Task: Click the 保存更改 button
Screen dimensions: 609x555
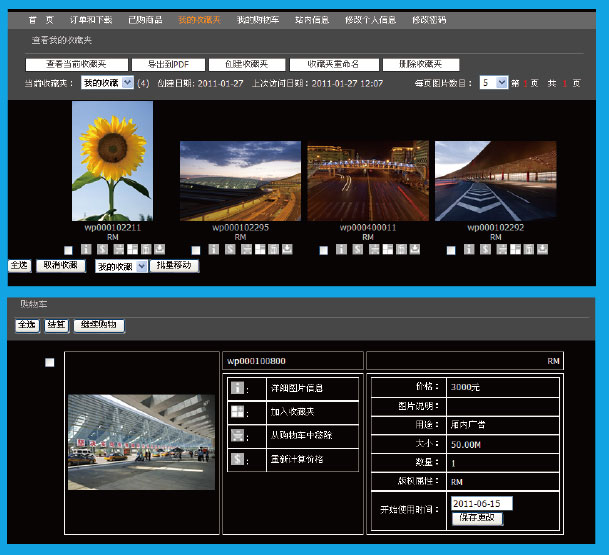Action: click(477, 518)
